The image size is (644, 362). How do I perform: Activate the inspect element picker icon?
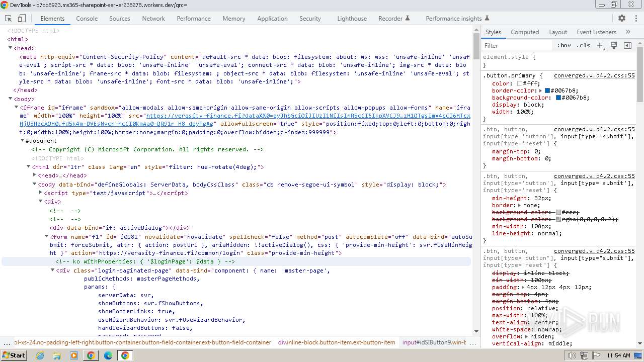click(x=8, y=18)
